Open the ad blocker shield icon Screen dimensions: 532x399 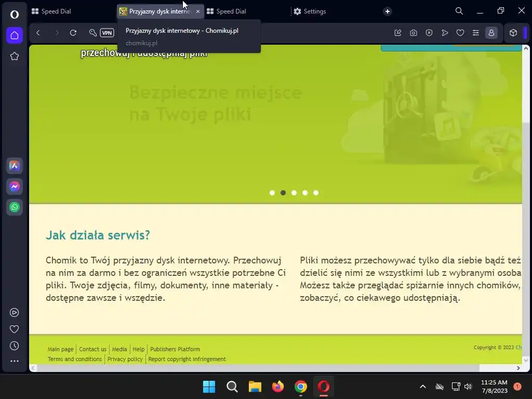click(429, 33)
